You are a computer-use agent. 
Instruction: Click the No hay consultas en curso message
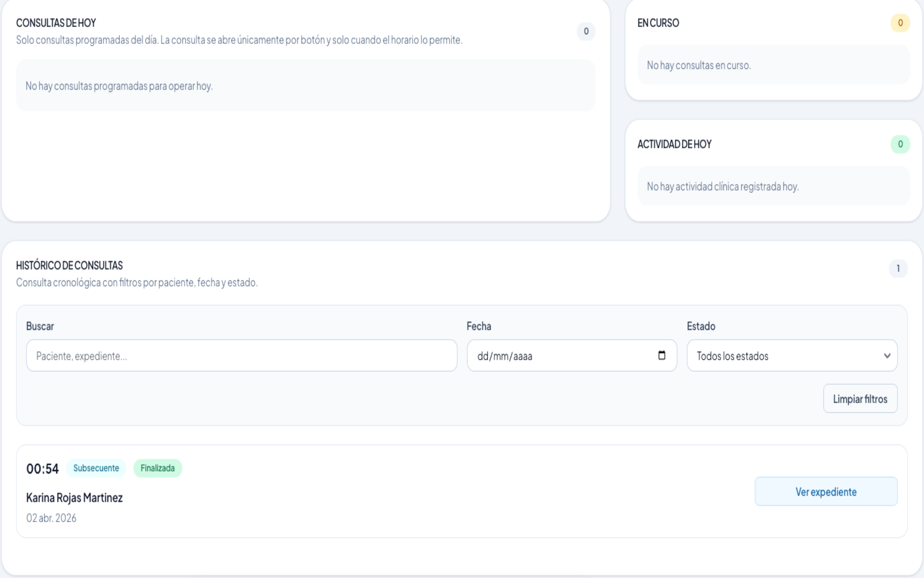(698, 65)
